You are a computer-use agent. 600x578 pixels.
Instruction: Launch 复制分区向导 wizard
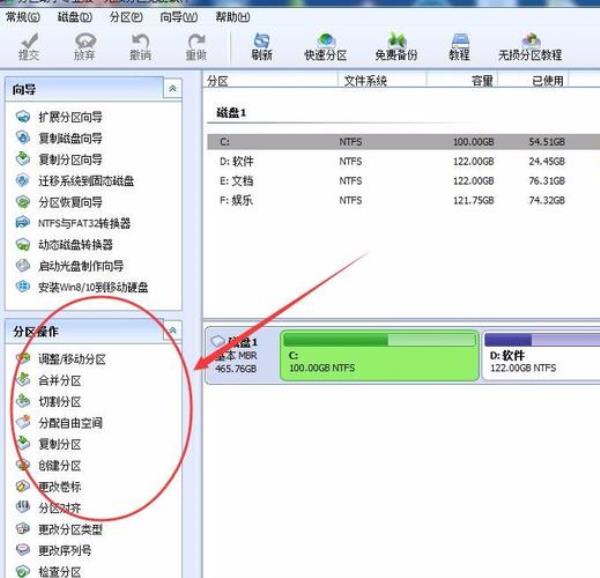(x=59, y=159)
